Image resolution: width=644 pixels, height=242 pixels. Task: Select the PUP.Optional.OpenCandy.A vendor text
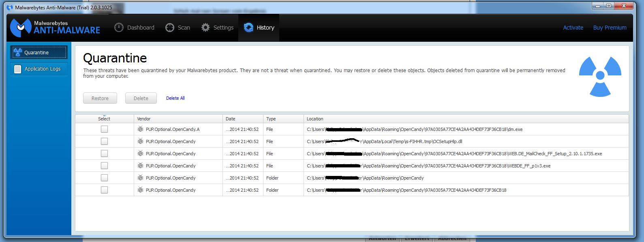pyautogui.click(x=173, y=129)
